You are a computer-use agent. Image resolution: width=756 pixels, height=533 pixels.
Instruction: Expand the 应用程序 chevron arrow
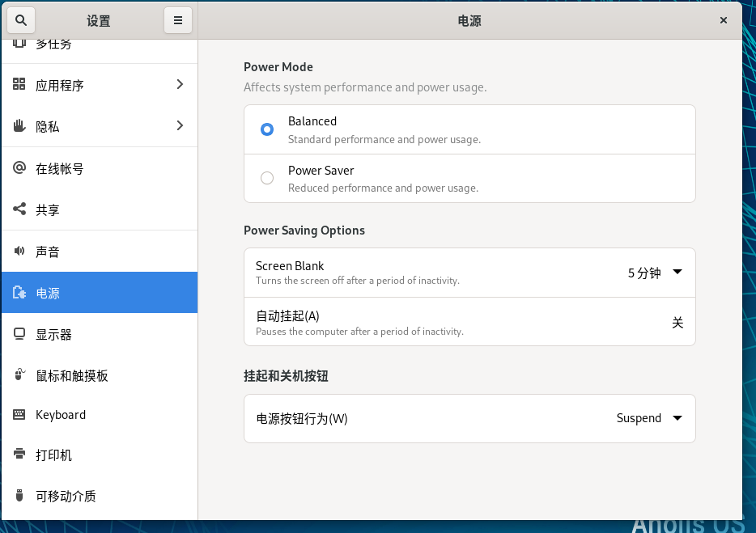pos(180,84)
